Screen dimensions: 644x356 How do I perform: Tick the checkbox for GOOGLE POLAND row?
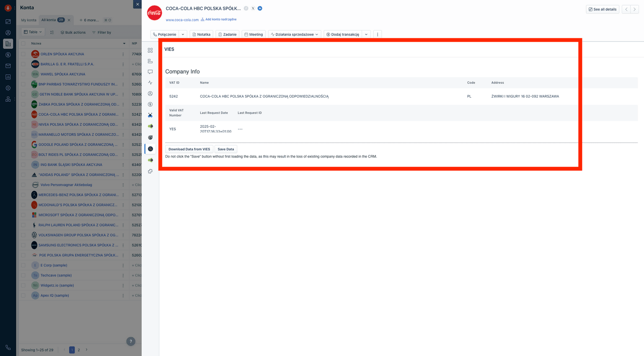point(23,144)
